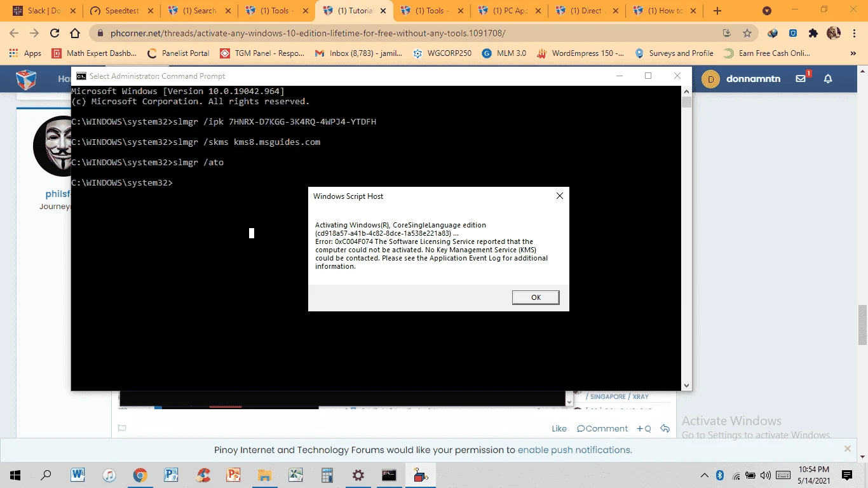This screenshot has width=868, height=488.
Task: Open the Surveys and Profile bookmark
Action: click(674, 53)
